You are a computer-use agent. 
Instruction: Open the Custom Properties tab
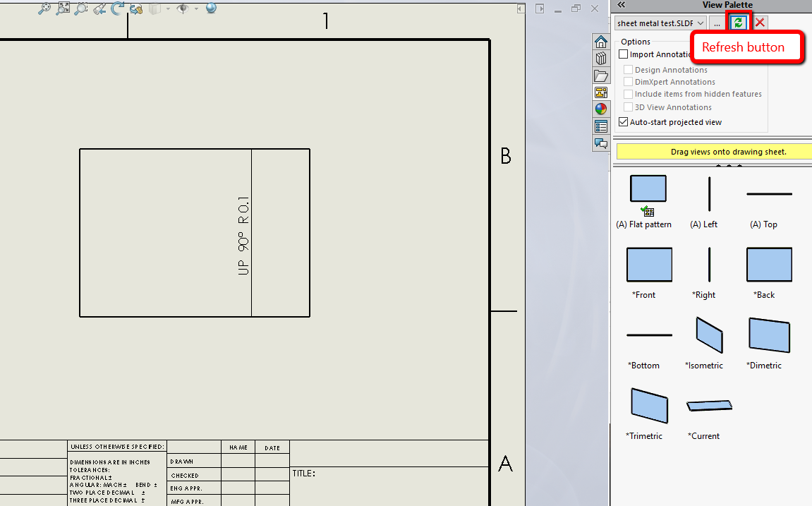(600, 126)
